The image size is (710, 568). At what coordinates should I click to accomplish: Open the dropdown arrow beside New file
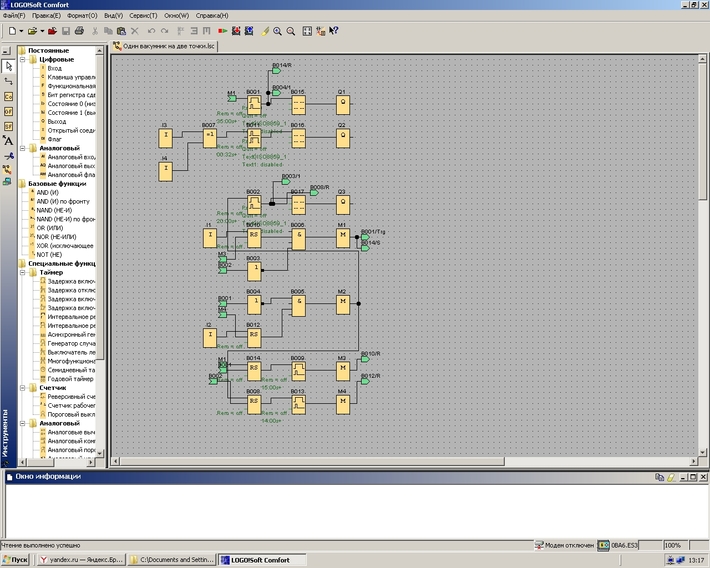click(x=21, y=31)
